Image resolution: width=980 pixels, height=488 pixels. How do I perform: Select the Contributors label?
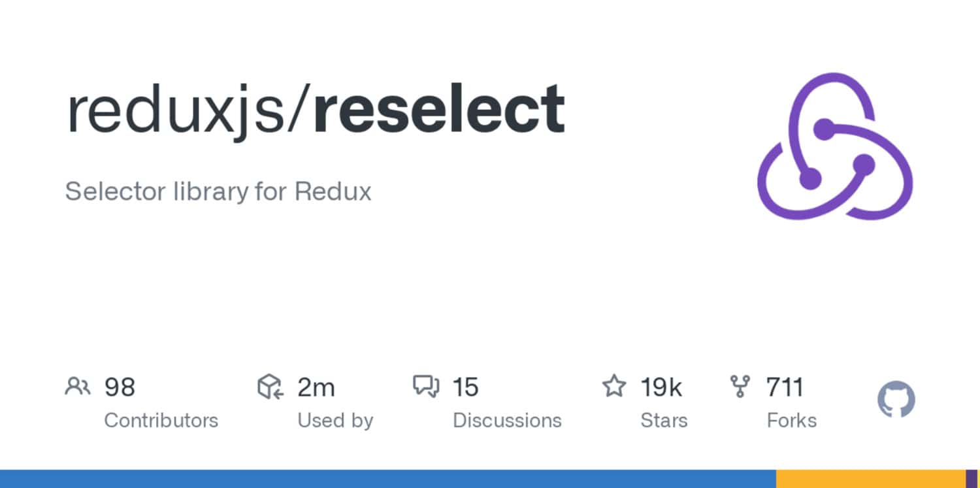point(161,420)
